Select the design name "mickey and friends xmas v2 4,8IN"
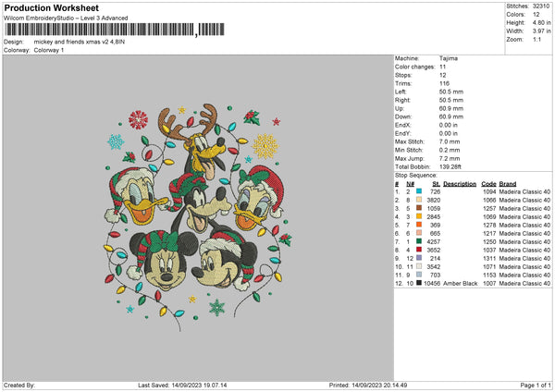Image resolution: width=555 pixels, height=392 pixels. coord(80,42)
